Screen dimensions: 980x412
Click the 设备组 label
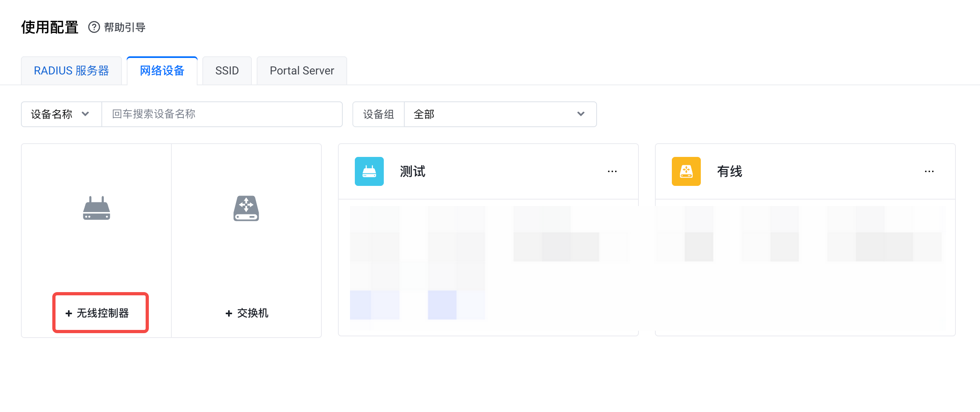pos(379,114)
